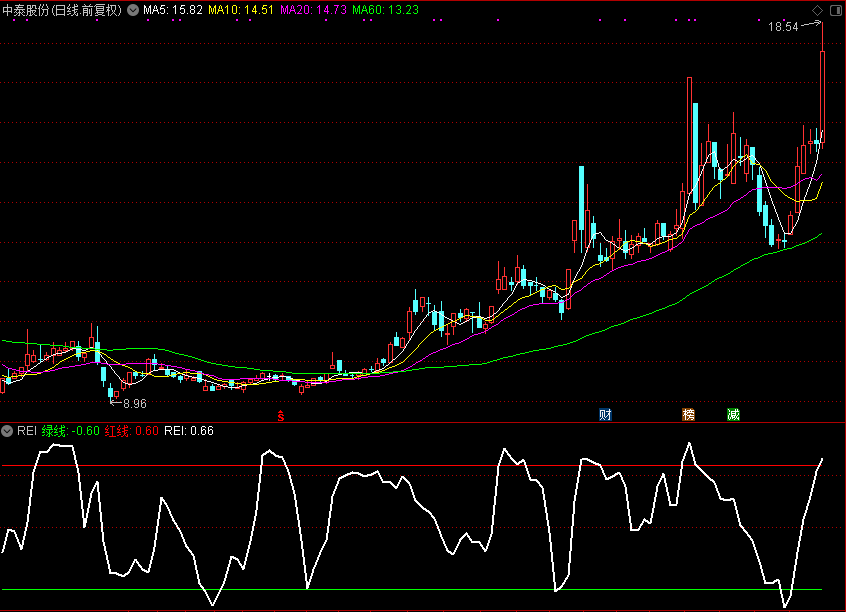This screenshot has height=612, width=846.
Task: Click the 8.96 low price annotation
Action: tap(134, 404)
